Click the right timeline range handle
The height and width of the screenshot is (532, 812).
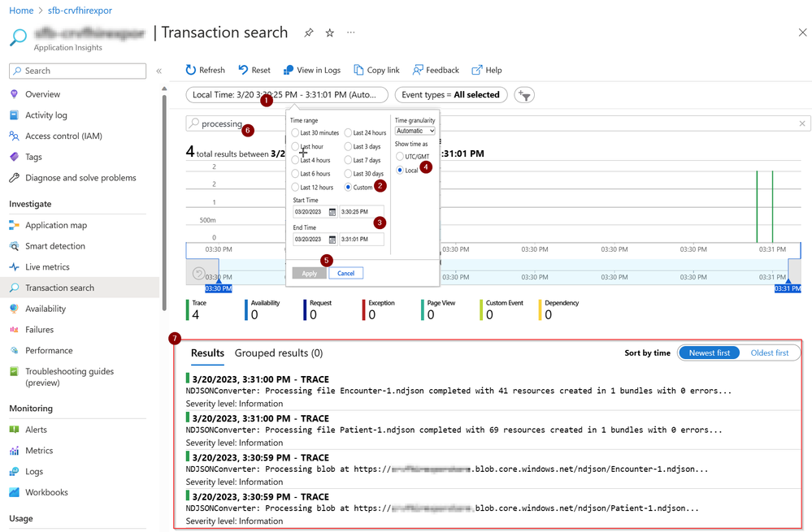(x=788, y=280)
